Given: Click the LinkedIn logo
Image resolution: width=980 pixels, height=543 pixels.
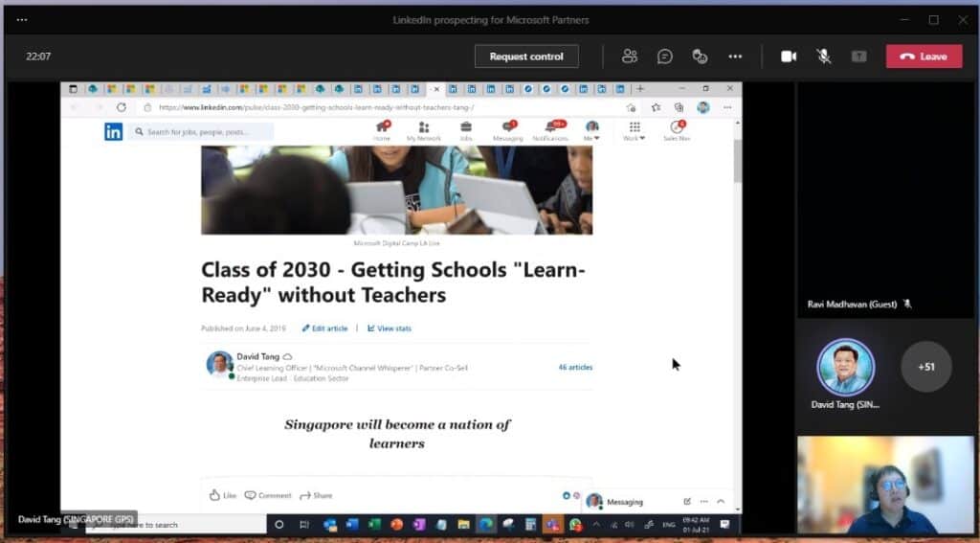Looking at the screenshot, I should [113, 132].
